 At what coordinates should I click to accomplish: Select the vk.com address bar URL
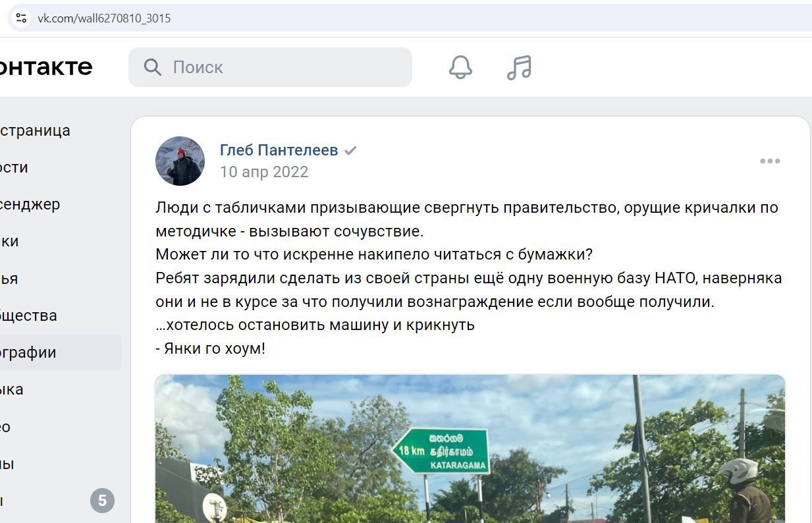pos(104,18)
